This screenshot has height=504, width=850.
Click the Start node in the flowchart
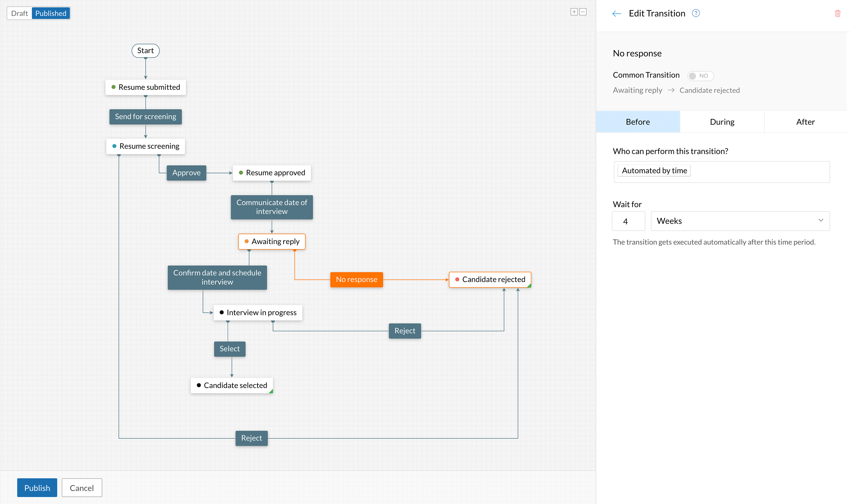145,50
